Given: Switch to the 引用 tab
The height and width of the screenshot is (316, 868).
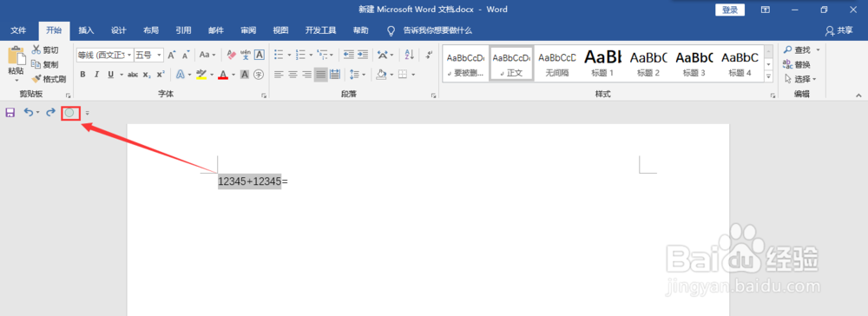Looking at the screenshot, I should coord(183,30).
